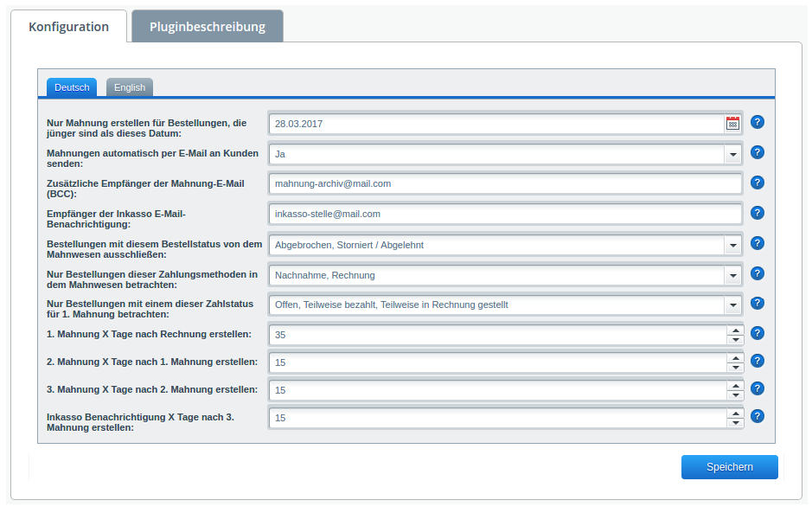The width and height of the screenshot is (812, 513).
Task: Expand the Ja automatic sending dropdown
Action: (x=732, y=154)
